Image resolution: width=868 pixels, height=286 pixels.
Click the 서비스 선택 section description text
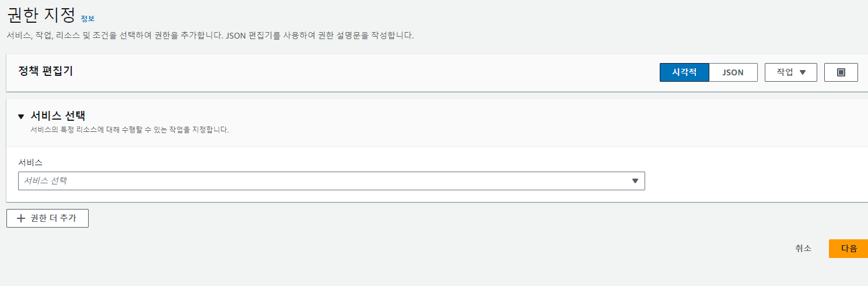pyautogui.click(x=129, y=130)
